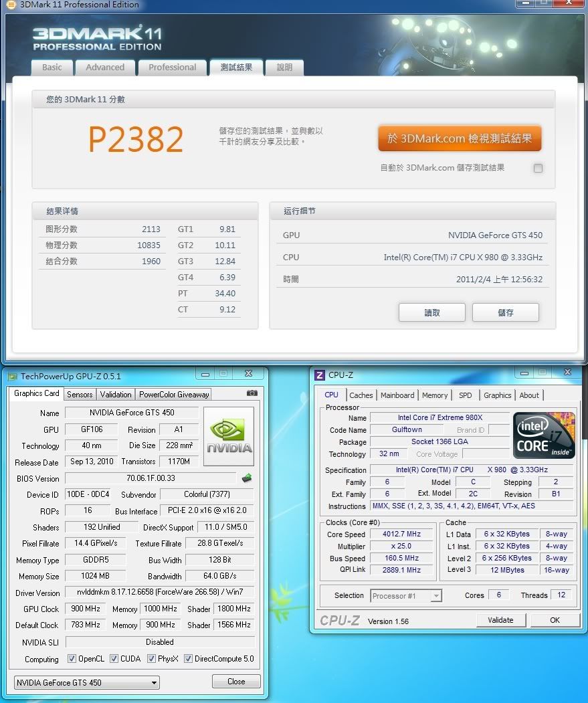This screenshot has width=588, height=703.
Task: Click the Driver Version field in GPU-Z
Action: pyautogui.click(x=160, y=592)
